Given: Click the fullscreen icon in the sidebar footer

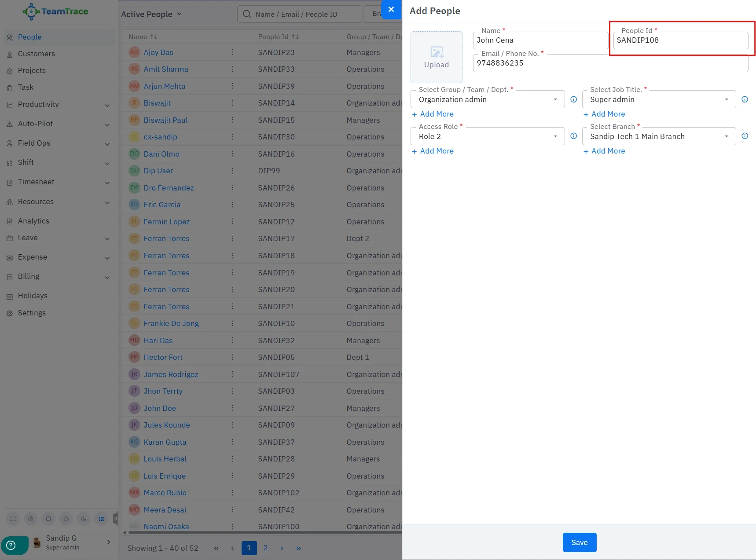Looking at the screenshot, I should click(13, 519).
